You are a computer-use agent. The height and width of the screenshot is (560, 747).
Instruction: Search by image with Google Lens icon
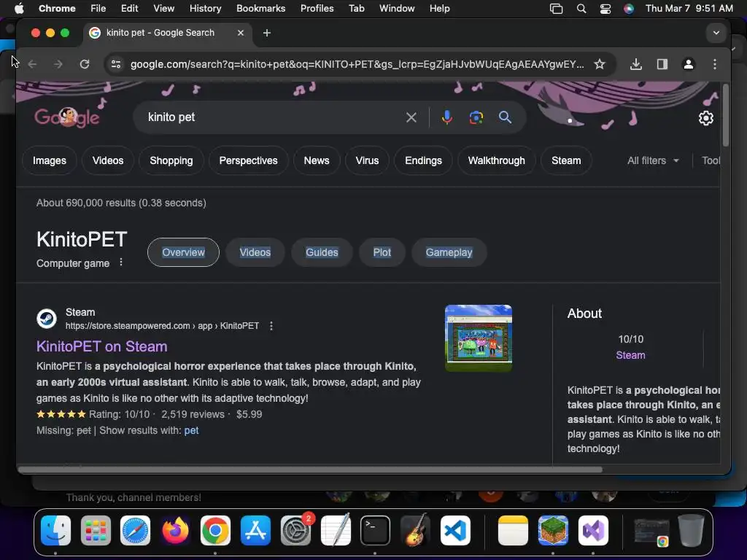point(476,117)
